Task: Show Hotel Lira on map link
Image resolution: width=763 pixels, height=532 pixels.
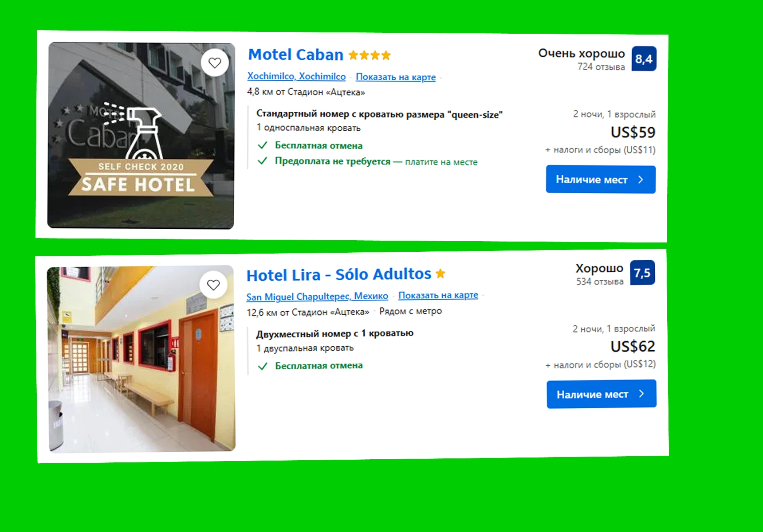Action: click(x=438, y=295)
